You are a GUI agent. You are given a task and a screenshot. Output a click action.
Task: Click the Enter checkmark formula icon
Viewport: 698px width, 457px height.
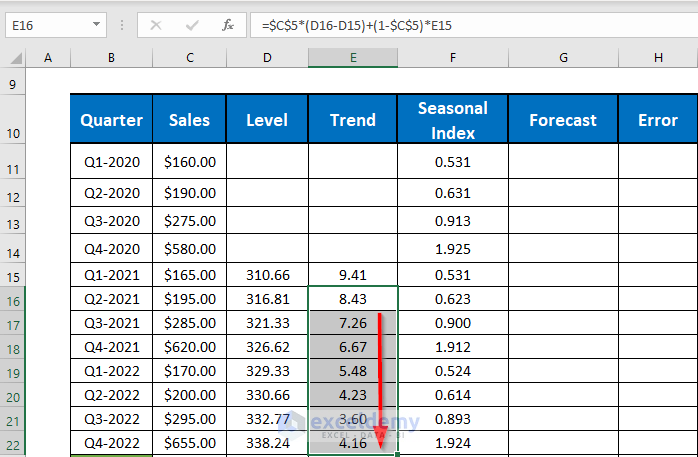[192, 24]
